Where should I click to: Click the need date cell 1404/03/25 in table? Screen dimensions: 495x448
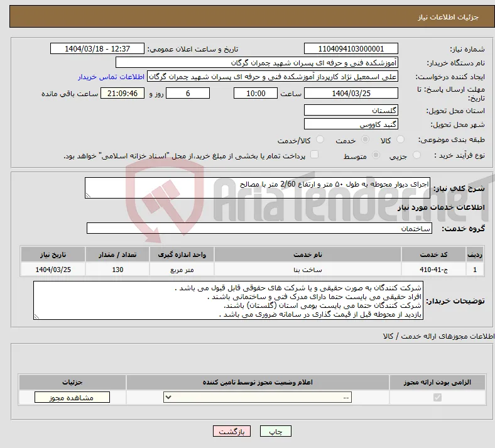[x=53, y=270]
